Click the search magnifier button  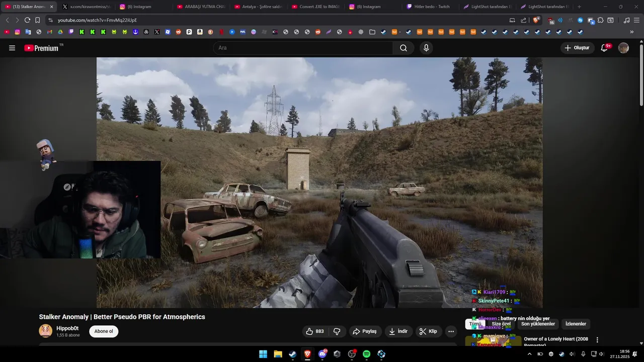pyautogui.click(x=404, y=48)
